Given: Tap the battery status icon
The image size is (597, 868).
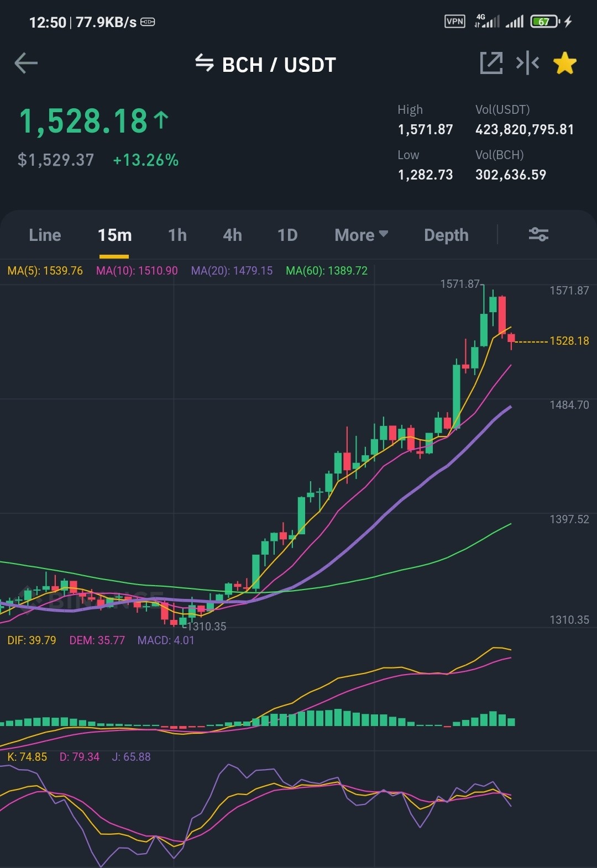Looking at the screenshot, I should 545,22.
